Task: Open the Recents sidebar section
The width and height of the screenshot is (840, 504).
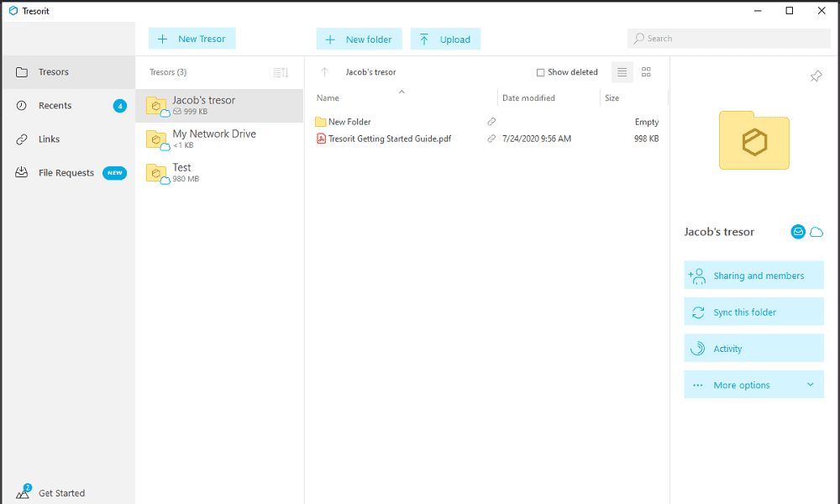Action: 69,106
